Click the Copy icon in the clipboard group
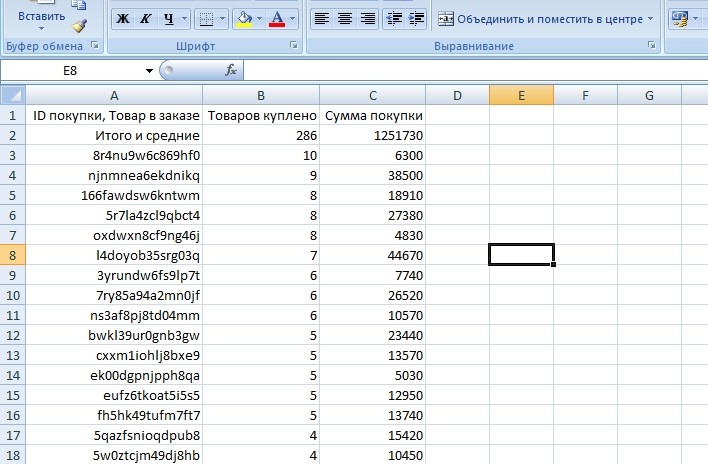 click(80, 5)
